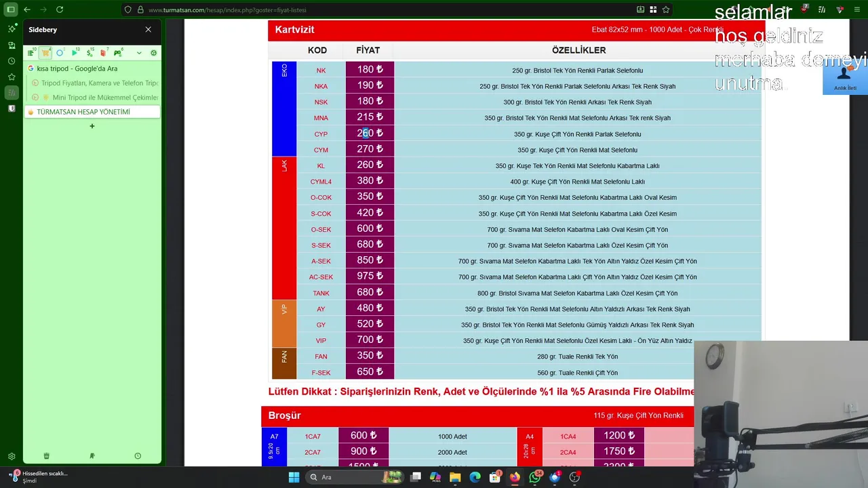
Task: Select tab 'TÜRMATSAN HESAP YÖNETİMİ'
Action: pos(92,112)
